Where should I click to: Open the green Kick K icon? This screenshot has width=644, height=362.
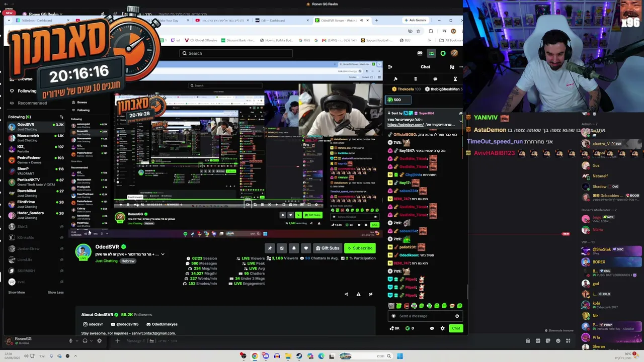pyautogui.click(x=443, y=53)
